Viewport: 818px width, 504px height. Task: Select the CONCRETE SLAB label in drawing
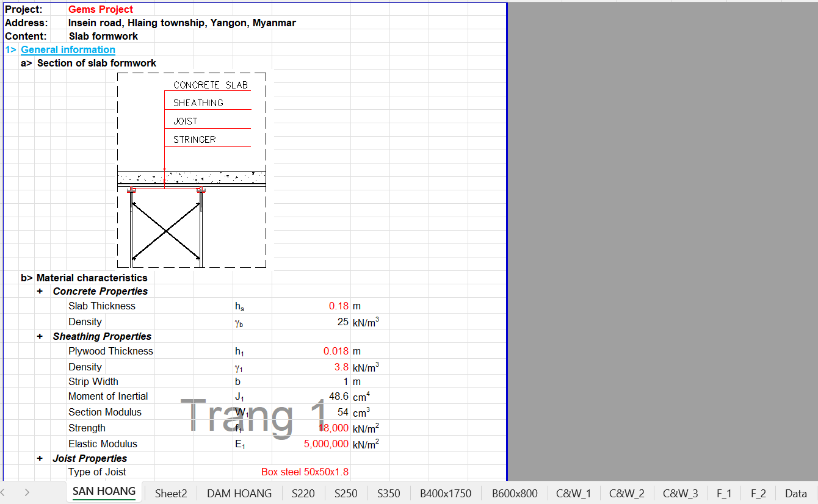pos(211,85)
